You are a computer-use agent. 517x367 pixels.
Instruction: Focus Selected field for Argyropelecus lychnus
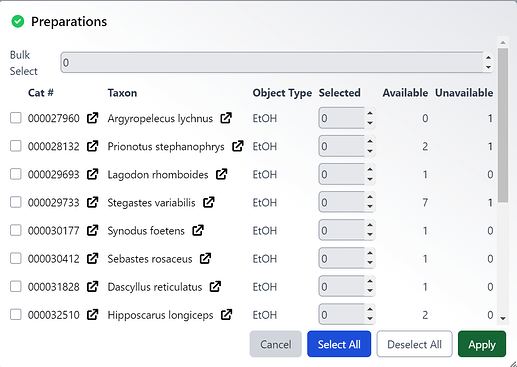point(347,118)
